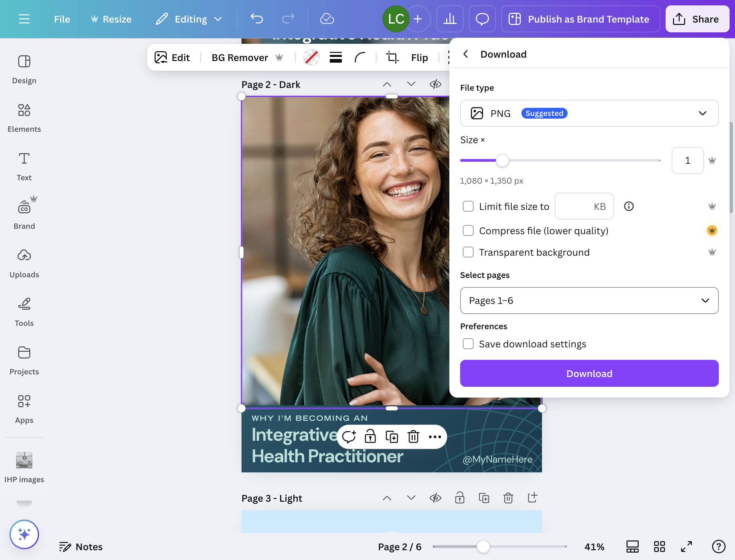Viewport: 735px width, 560px height.
Task: Open the corner rounding icon
Action: pyautogui.click(x=360, y=57)
